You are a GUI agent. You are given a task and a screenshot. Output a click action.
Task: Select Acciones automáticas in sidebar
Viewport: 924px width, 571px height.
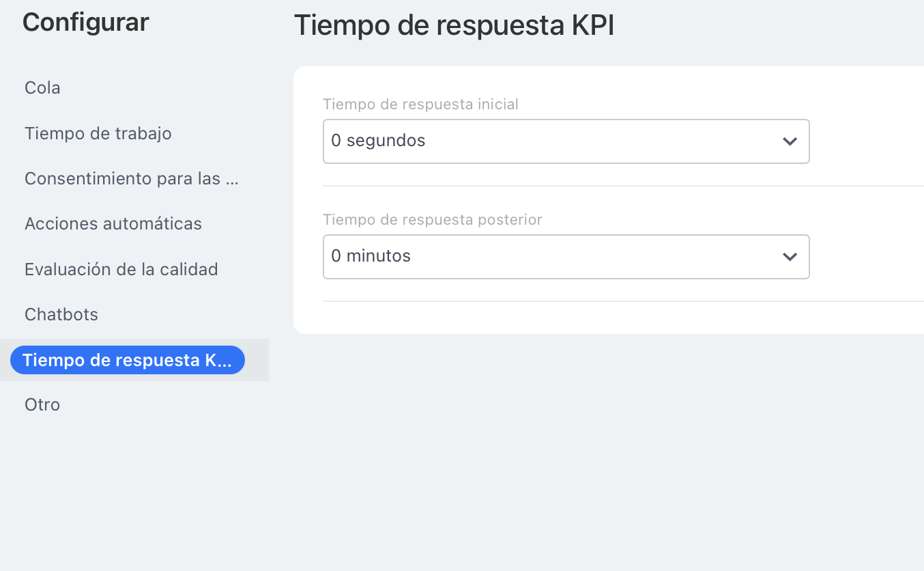[x=113, y=224]
